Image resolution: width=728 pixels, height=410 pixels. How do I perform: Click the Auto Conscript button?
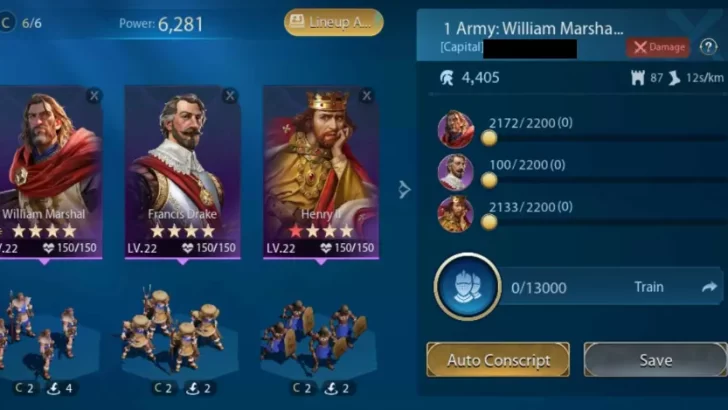498,360
